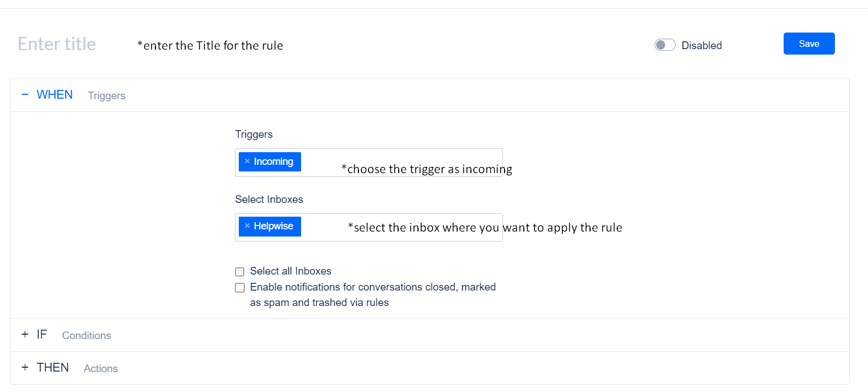Open the THEN Actions section header
868x392 pixels.
pyautogui.click(x=430, y=368)
